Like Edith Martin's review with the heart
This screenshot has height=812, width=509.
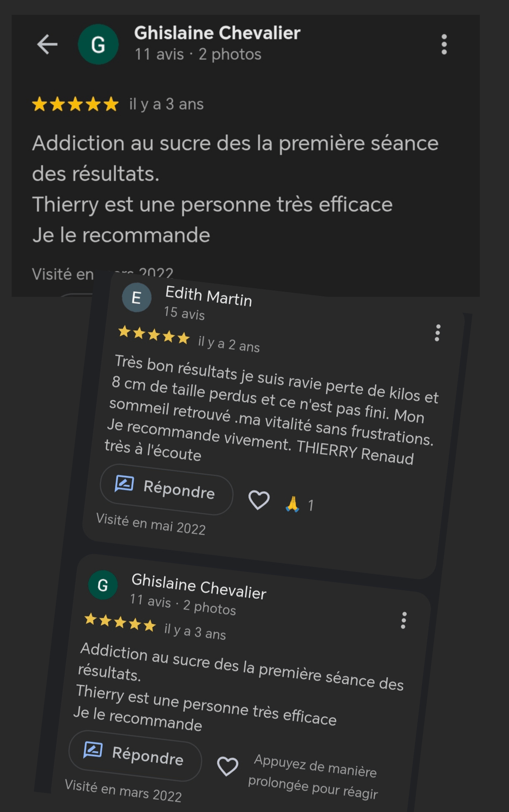click(259, 500)
